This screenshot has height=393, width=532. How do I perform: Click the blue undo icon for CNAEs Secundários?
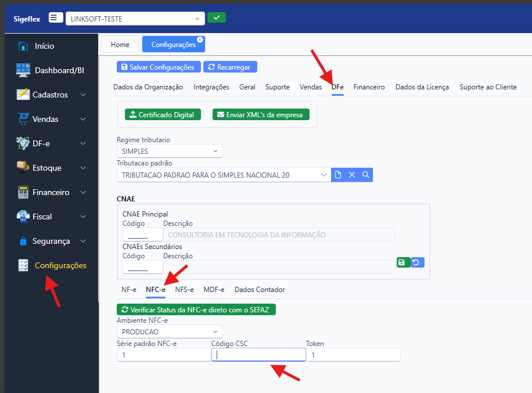point(417,262)
